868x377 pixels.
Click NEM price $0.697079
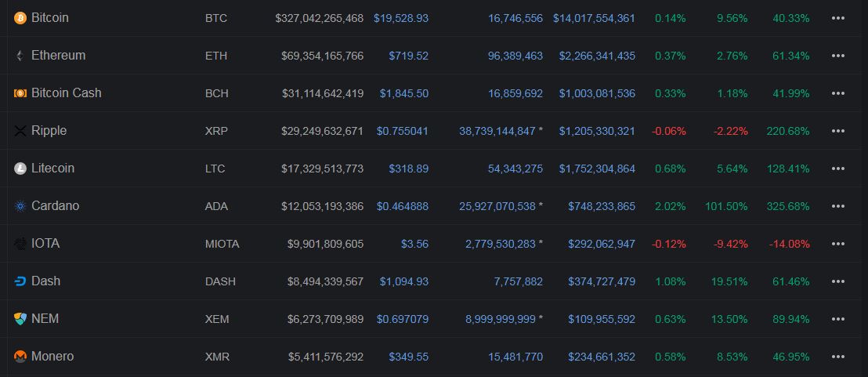[403, 320]
